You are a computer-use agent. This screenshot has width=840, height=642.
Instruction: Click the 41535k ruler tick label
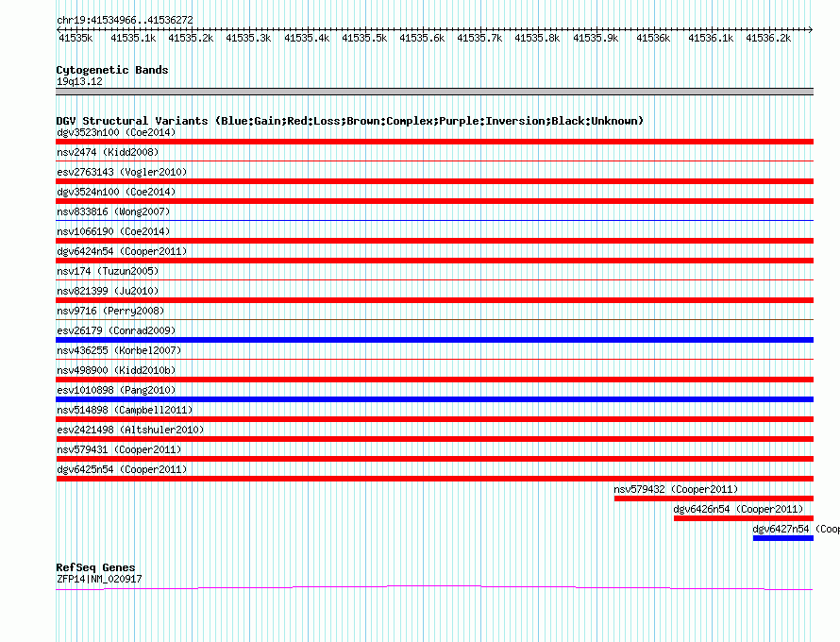76,38
